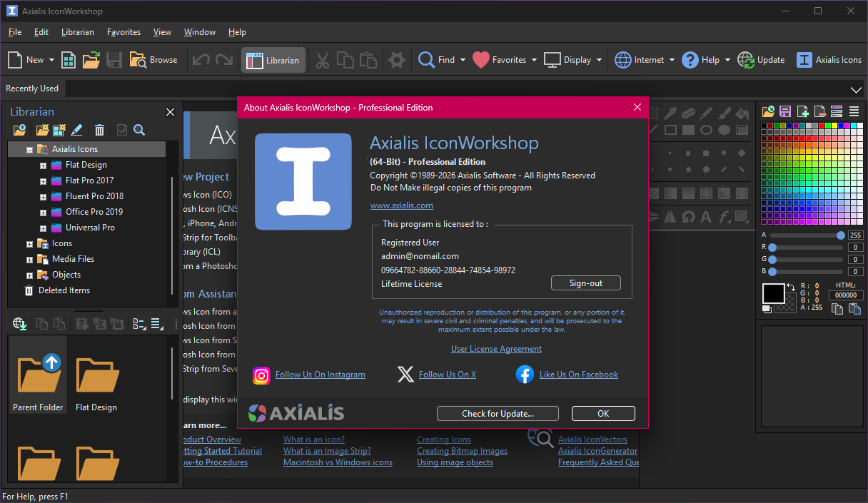The image size is (868, 503).
Task: Click the Redo arrow icon
Action: [x=224, y=61]
